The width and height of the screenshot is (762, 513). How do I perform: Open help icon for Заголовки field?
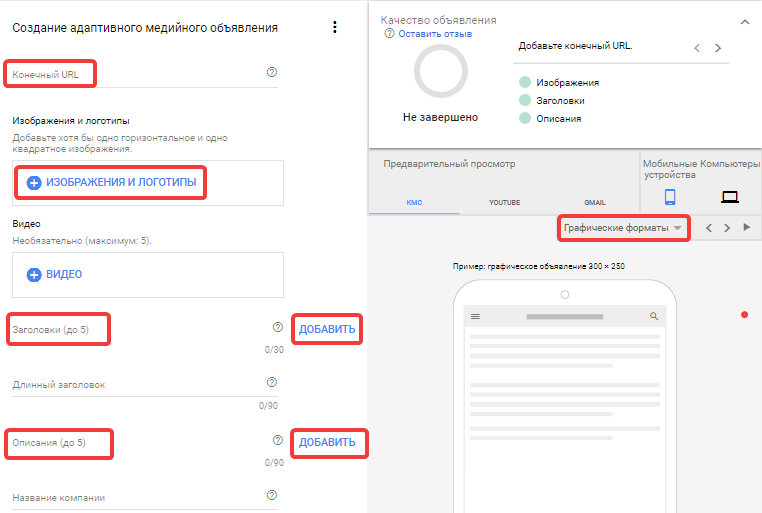277,327
